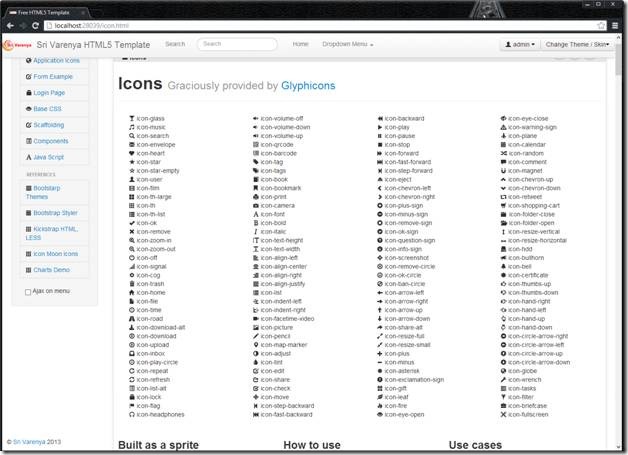Click the icon-music glyph
This screenshot has width=628, height=455.
click(x=132, y=127)
